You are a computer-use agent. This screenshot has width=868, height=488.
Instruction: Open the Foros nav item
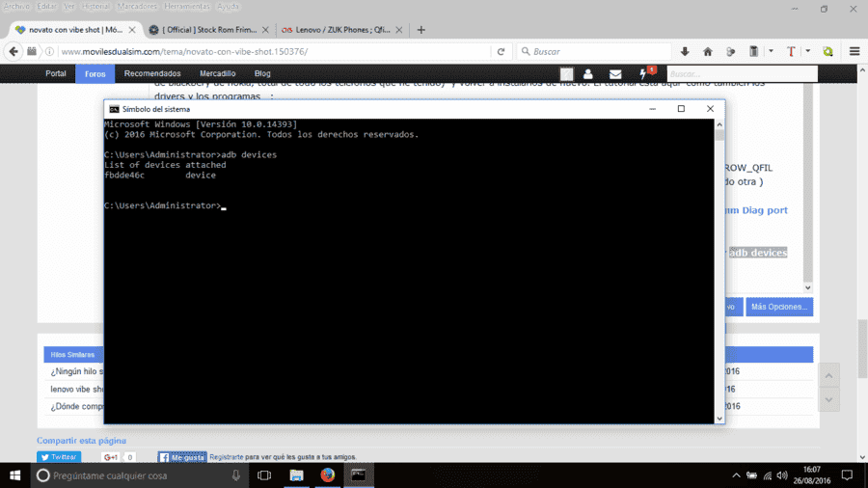tap(95, 73)
